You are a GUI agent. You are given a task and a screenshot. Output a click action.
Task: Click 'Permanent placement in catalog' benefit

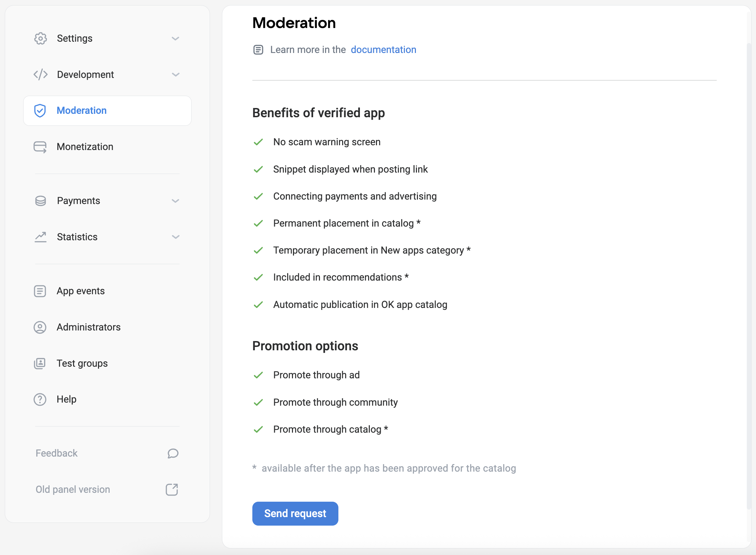tap(347, 223)
